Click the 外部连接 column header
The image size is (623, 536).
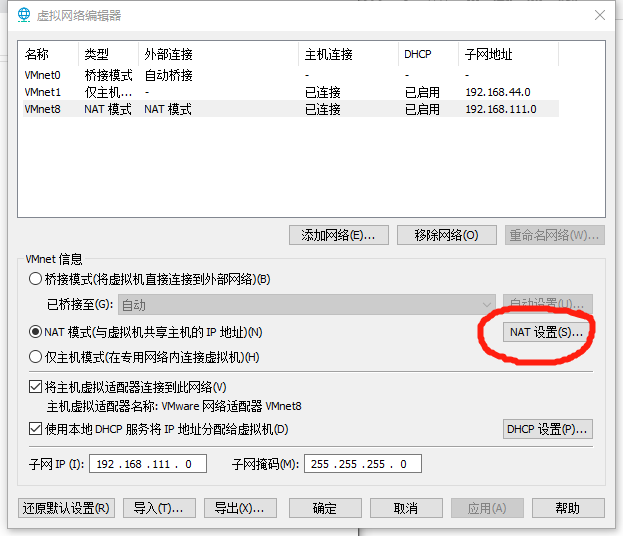(x=219, y=54)
